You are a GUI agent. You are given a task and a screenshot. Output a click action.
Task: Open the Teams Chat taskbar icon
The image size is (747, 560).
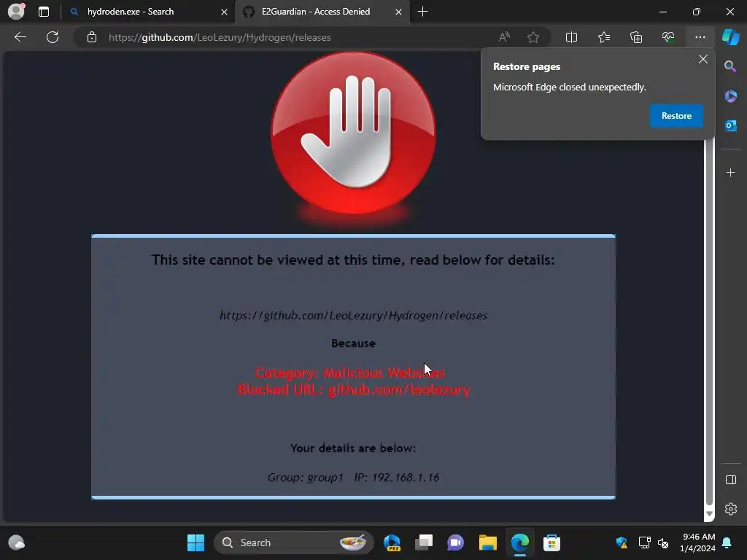click(x=455, y=542)
